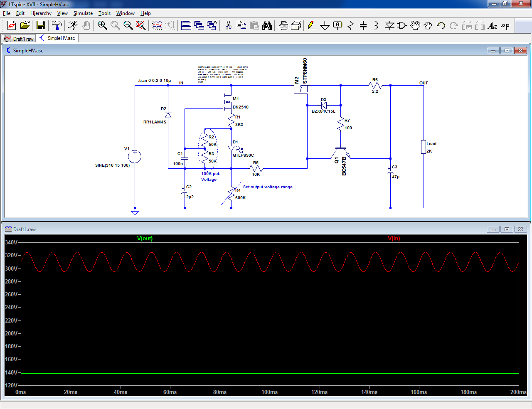Select the SPICE directive .op tool

click(x=505, y=25)
